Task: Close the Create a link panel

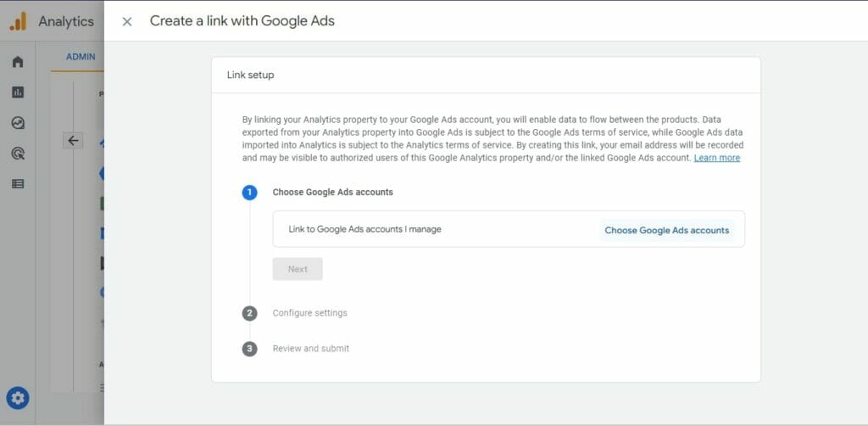Action: point(127,21)
